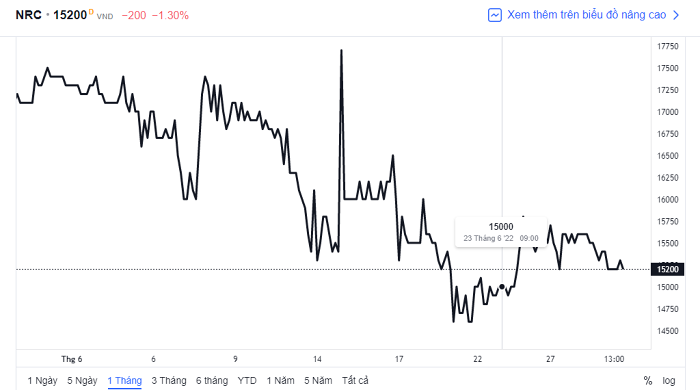Choose the 1 Năm time range

tap(280, 381)
